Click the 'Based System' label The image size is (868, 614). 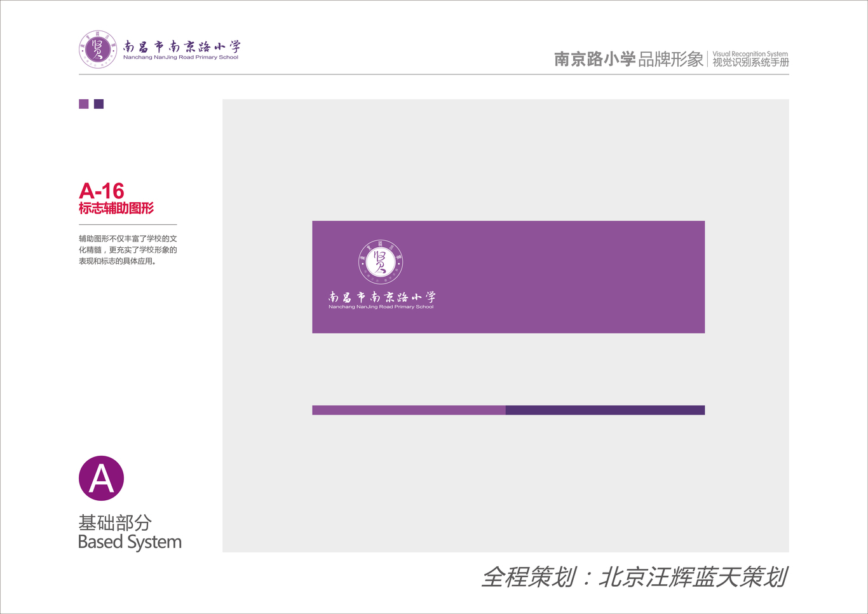130,542
